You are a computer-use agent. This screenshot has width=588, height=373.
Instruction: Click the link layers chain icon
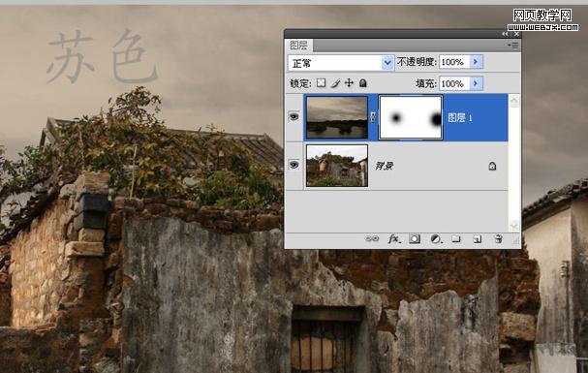[x=372, y=238]
